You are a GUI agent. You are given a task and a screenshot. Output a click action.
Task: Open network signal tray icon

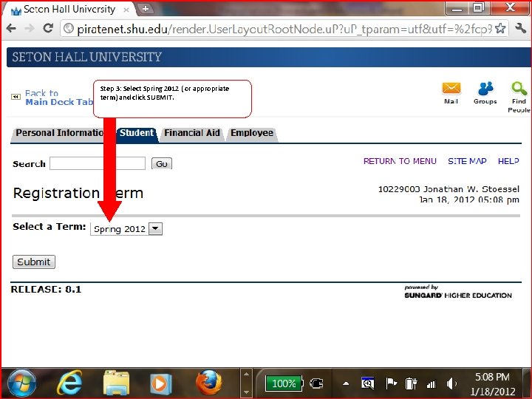(432, 384)
